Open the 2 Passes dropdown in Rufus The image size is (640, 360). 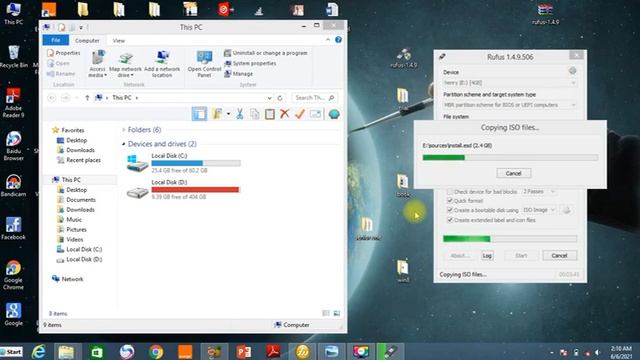coord(539,191)
